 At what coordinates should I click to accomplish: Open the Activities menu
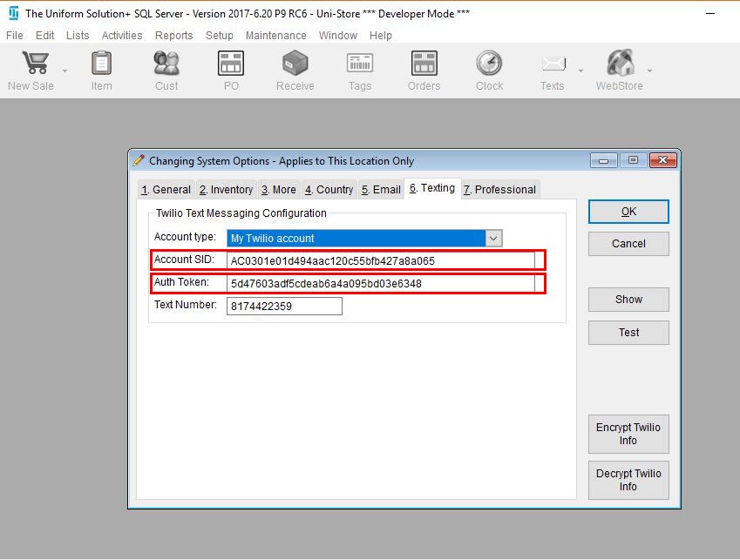coord(122,36)
